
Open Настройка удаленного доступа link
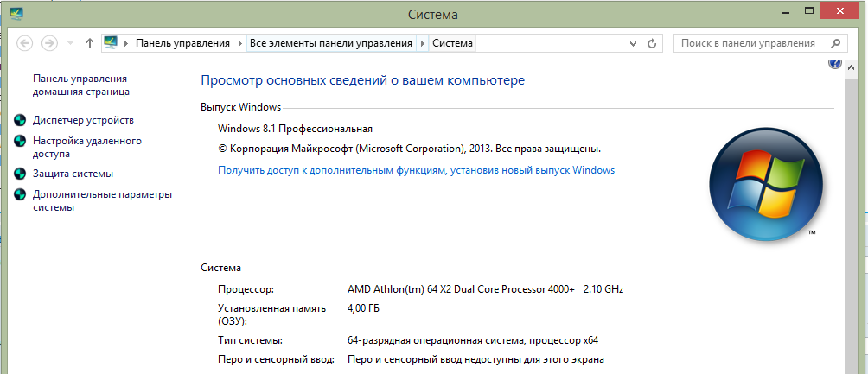coord(87,147)
